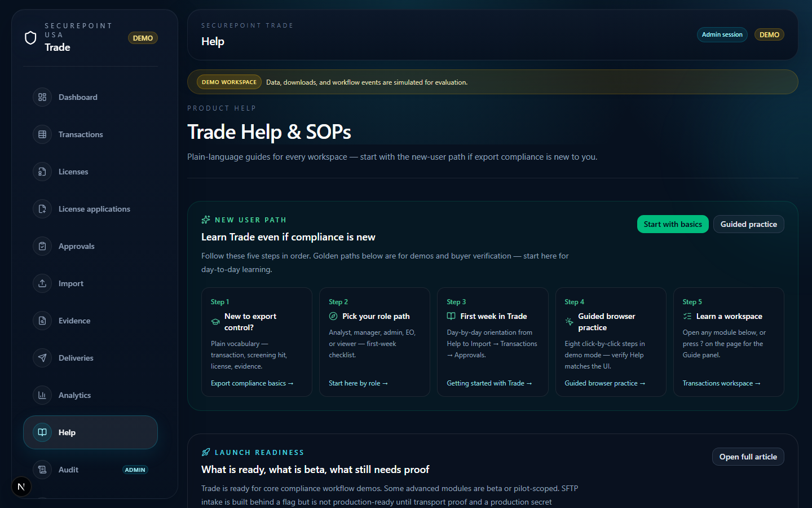This screenshot has width=812, height=508.
Task: Follow the Guided browser practice link
Action: coord(604,383)
